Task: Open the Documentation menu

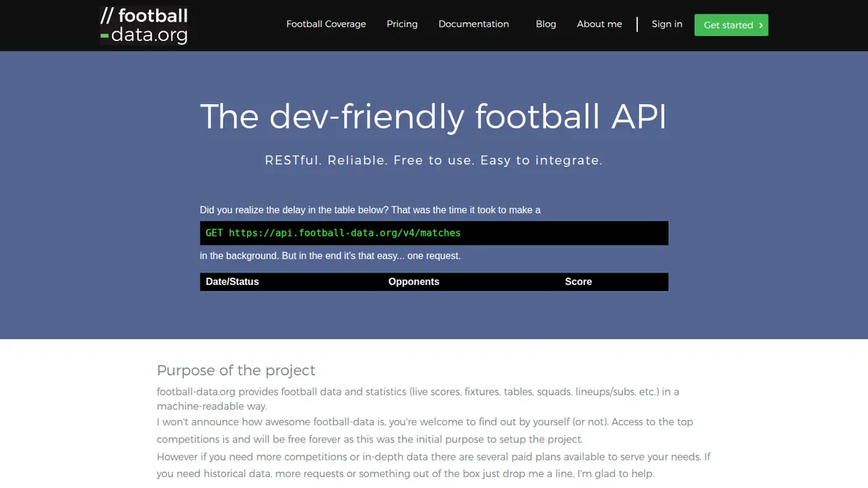Action: coord(474,24)
